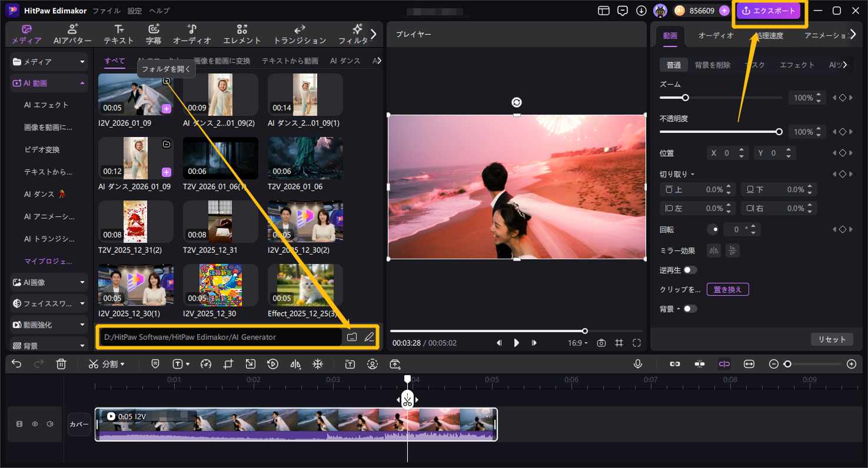Switch to the オーディオ tab in properties panel
The image size is (868, 468).
point(716,35)
